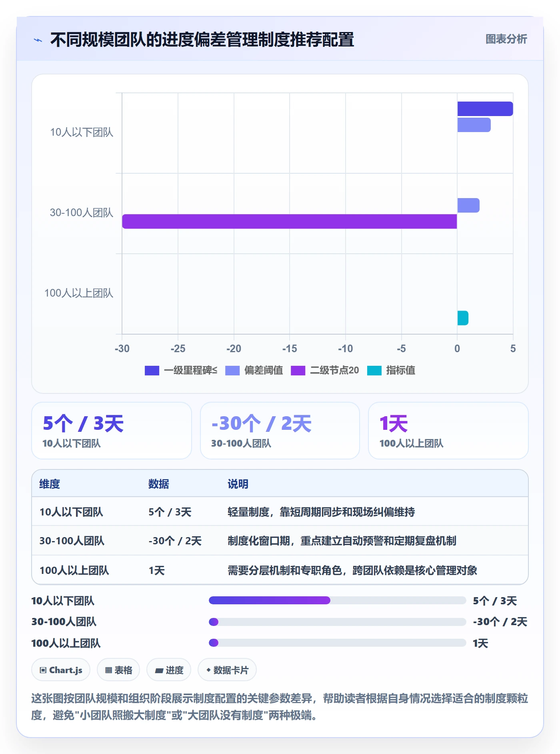Toggle the 指标值 legend swatch
The height and width of the screenshot is (754, 560).
click(374, 371)
